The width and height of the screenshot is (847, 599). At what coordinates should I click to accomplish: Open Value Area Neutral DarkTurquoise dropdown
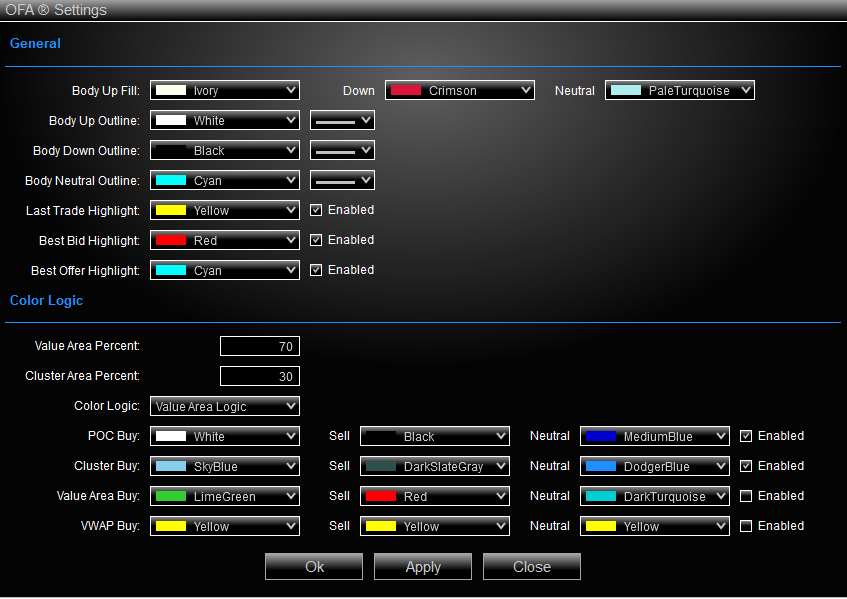tap(655, 496)
